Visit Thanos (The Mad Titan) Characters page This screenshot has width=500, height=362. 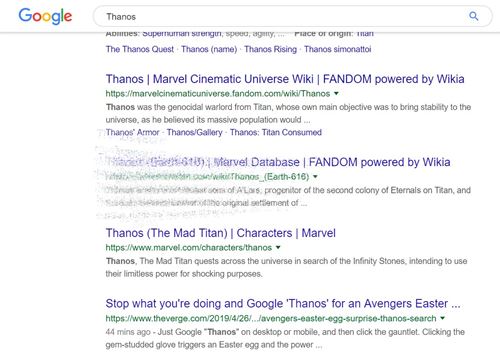(x=221, y=233)
